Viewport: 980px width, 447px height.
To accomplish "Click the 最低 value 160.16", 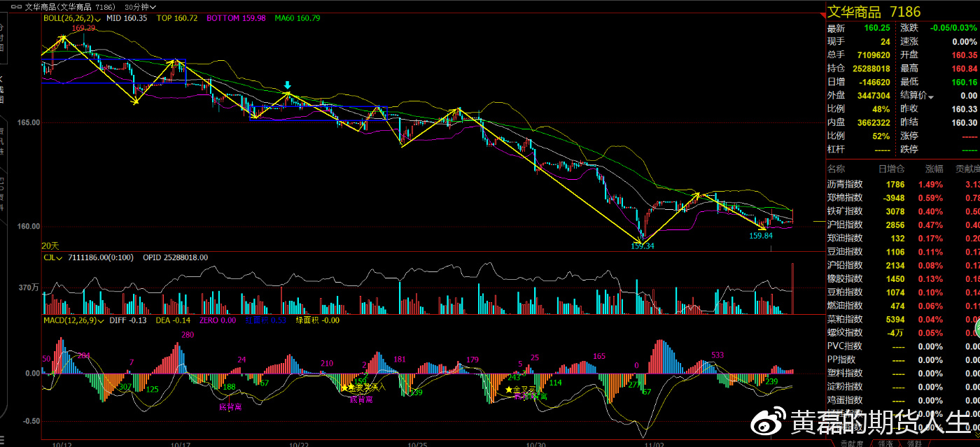I will click(964, 82).
